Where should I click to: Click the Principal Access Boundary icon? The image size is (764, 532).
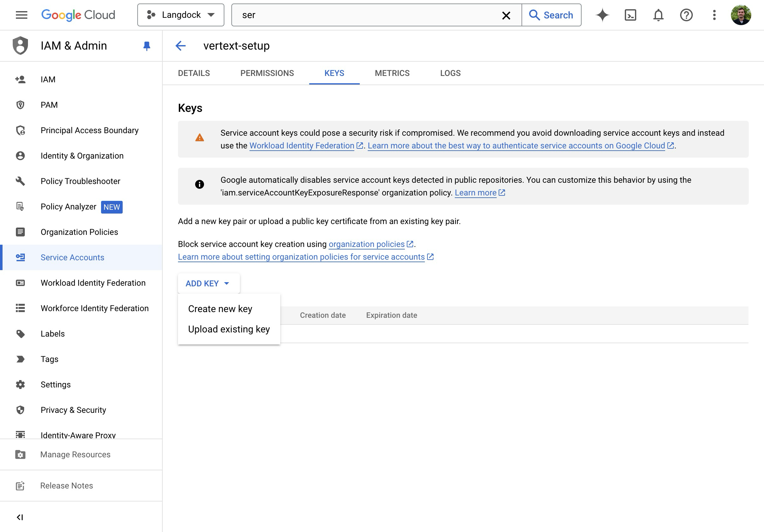(x=20, y=130)
